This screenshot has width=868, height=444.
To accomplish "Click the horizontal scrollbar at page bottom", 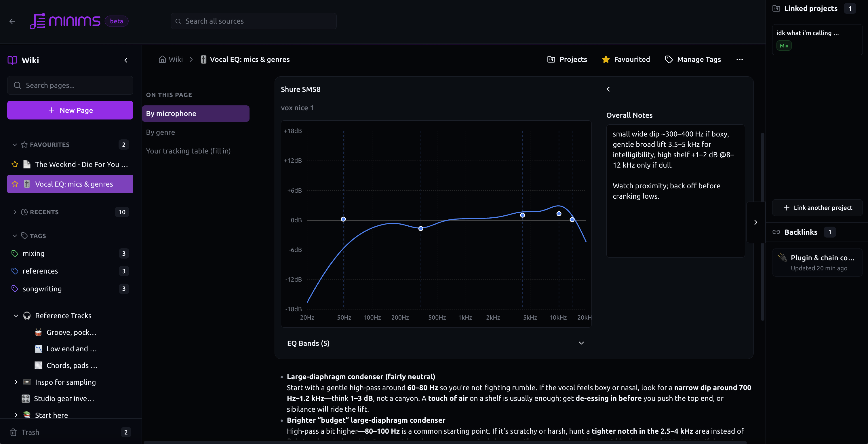I will coord(445,442).
